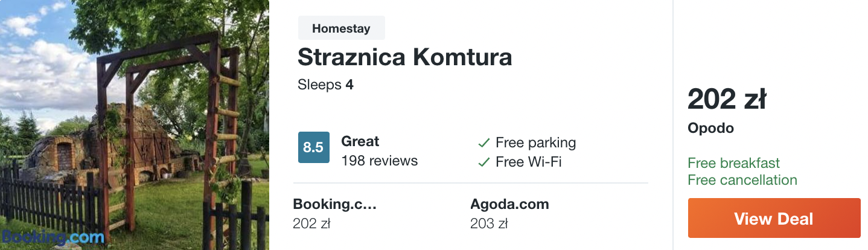Click the Free parking amenity text
868x250 pixels.
[536, 143]
